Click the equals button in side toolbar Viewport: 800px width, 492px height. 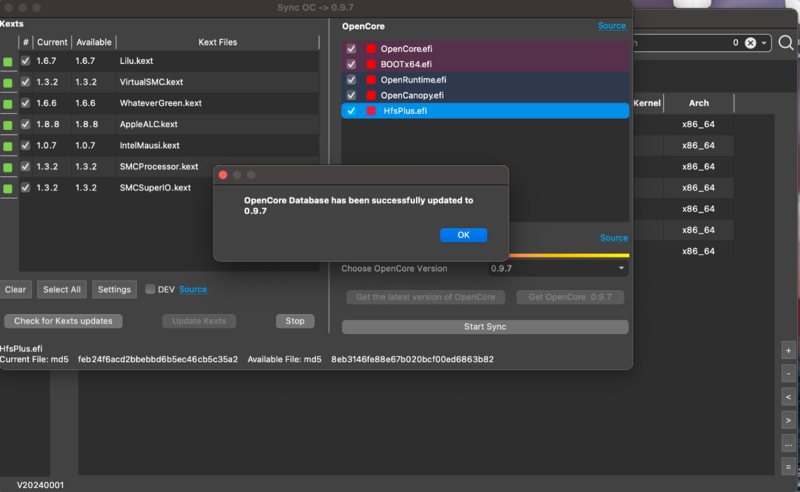[x=788, y=467]
